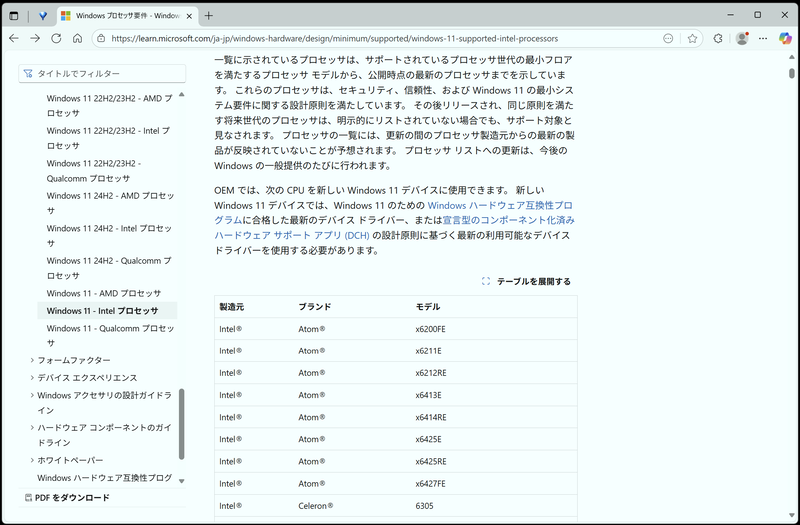
Task: Open the browser extensions icon
Action: coord(718,38)
